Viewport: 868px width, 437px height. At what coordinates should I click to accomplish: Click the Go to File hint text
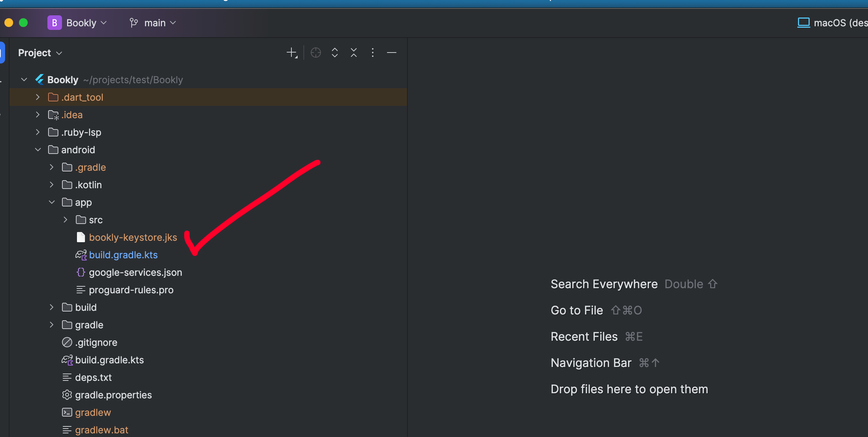click(577, 310)
